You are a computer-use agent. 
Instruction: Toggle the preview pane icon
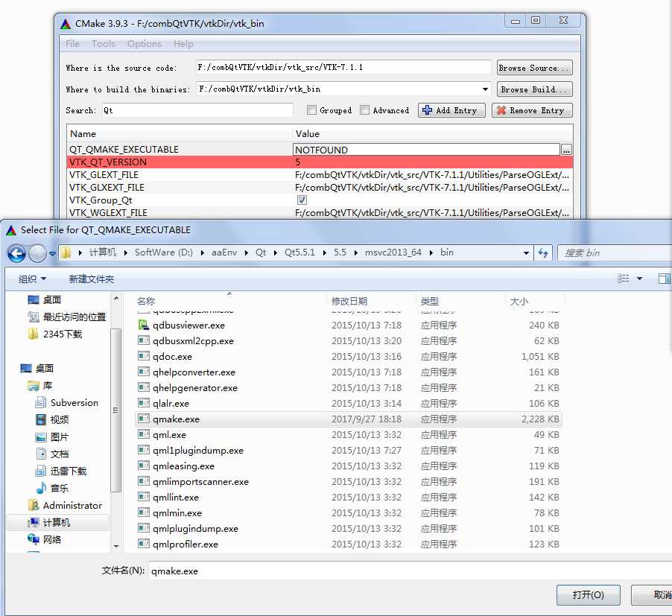click(x=665, y=279)
